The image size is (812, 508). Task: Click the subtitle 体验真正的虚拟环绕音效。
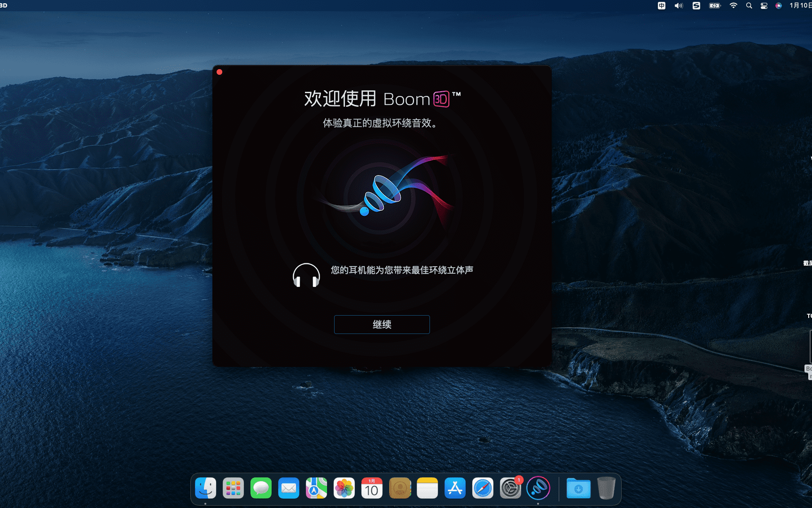pyautogui.click(x=382, y=123)
